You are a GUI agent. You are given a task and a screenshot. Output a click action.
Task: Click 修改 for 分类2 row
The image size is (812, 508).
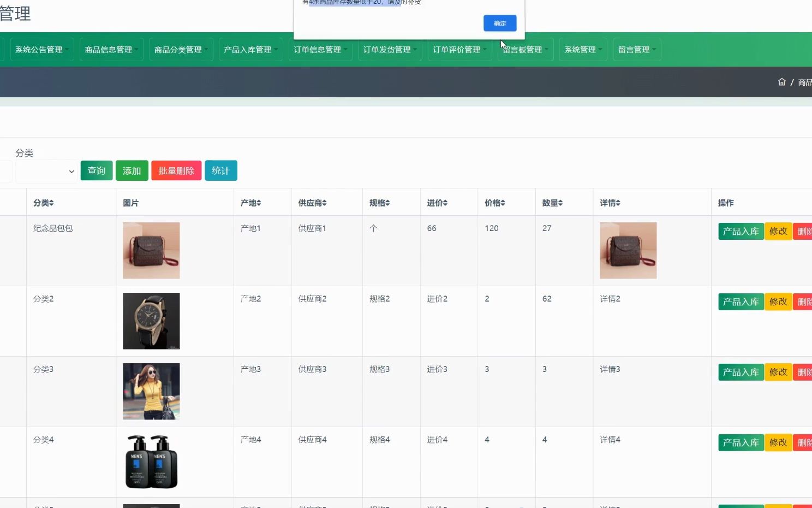click(x=778, y=302)
